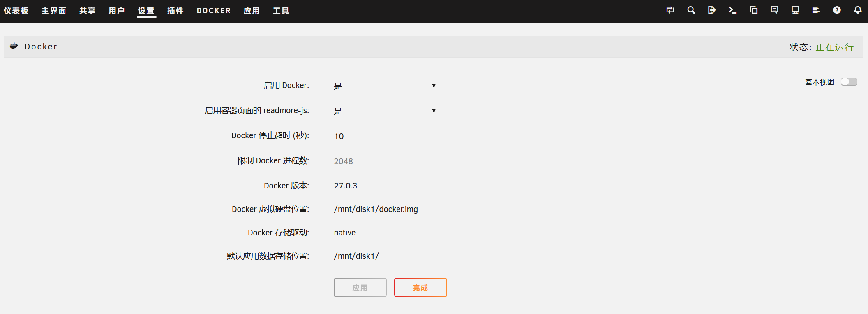Click the 默认应用数据存储位置 label
This screenshot has width=868, height=314.
268,256
